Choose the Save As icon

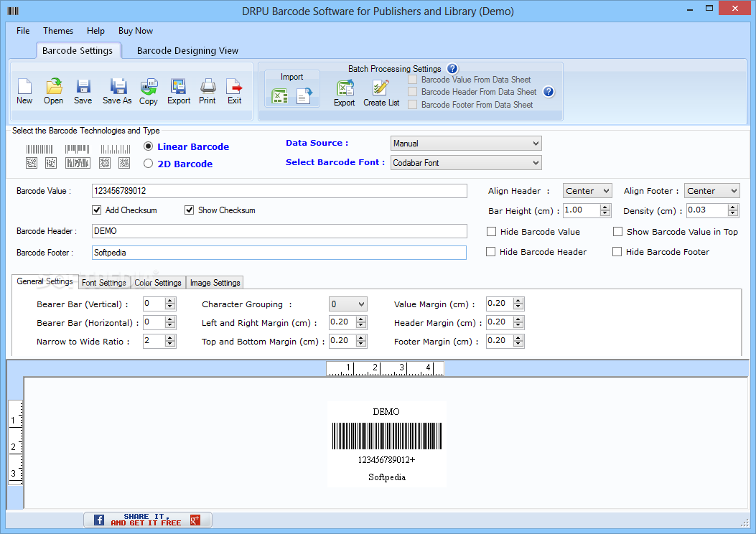118,87
